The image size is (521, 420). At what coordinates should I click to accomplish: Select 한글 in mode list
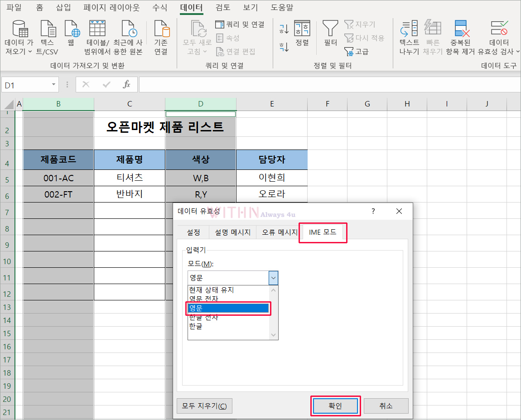point(229,326)
